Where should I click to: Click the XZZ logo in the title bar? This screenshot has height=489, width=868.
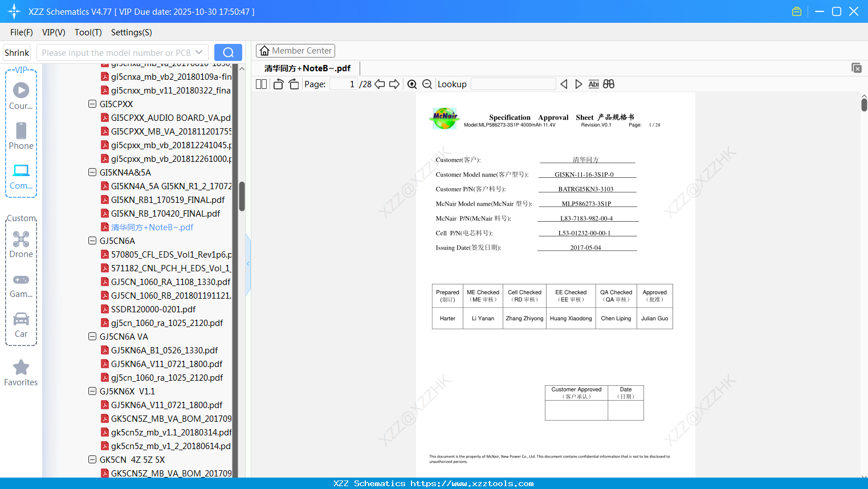(x=14, y=11)
